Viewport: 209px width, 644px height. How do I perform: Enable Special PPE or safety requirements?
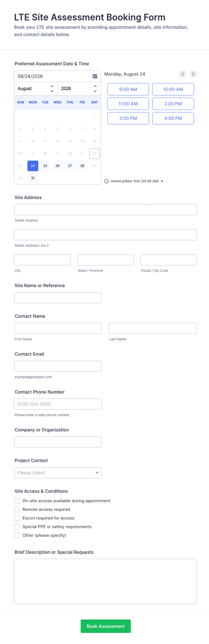click(x=17, y=527)
